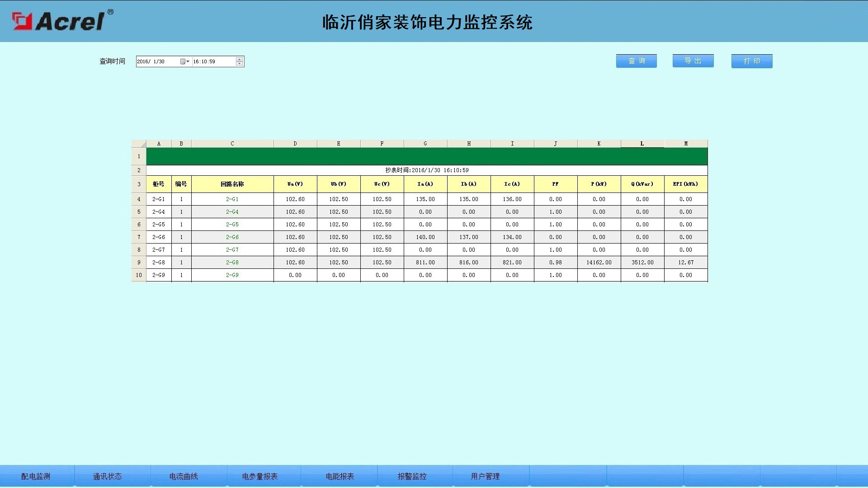
Task: Click the 136.00 current cell
Action: pyautogui.click(x=512, y=199)
